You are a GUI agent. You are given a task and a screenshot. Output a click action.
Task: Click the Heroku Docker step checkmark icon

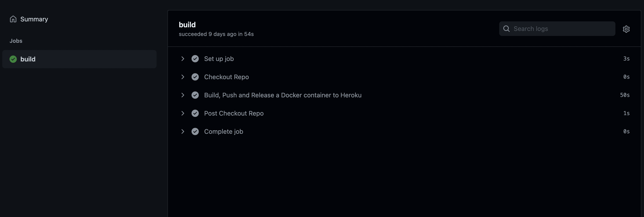pyautogui.click(x=195, y=95)
